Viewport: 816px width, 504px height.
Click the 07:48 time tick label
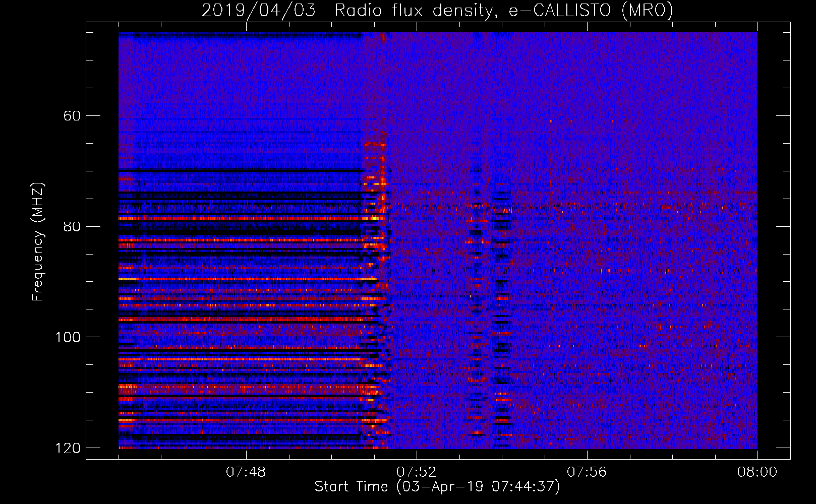246,472
